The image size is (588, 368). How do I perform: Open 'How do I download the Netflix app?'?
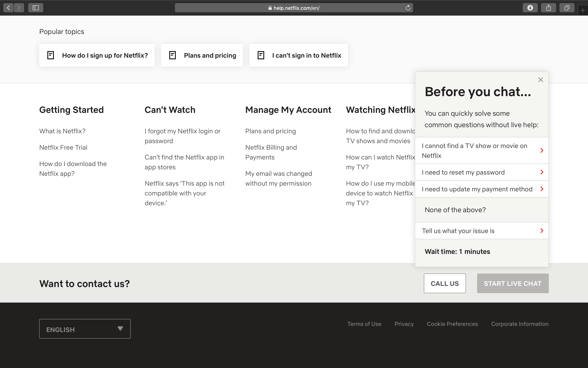tap(73, 169)
